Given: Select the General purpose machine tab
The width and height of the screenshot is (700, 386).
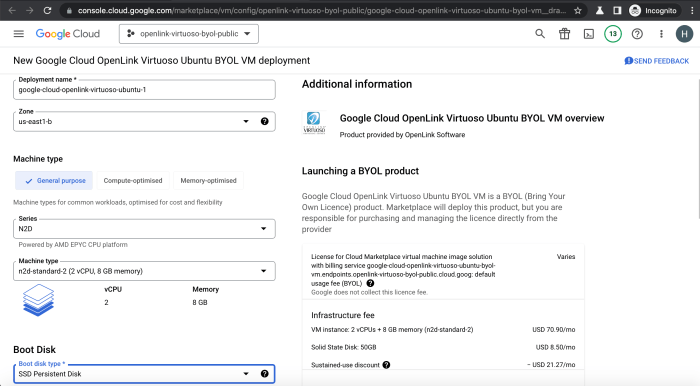Looking at the screenshot, I should 54,181.
